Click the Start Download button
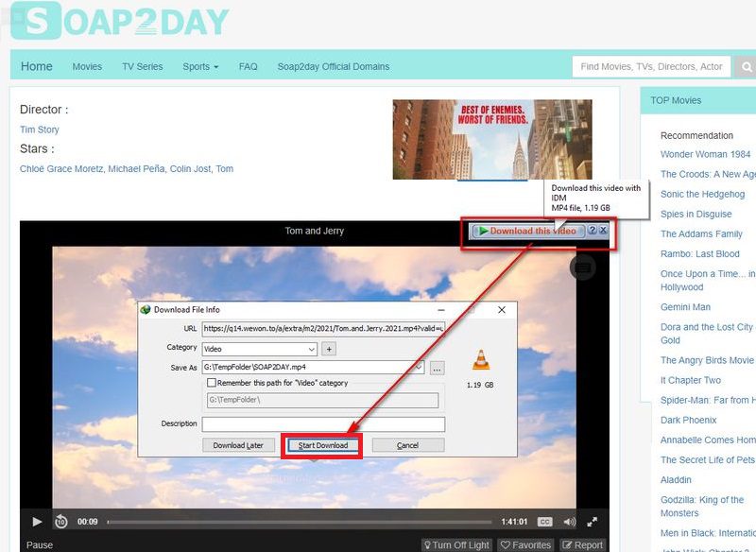 click(322, 445)
